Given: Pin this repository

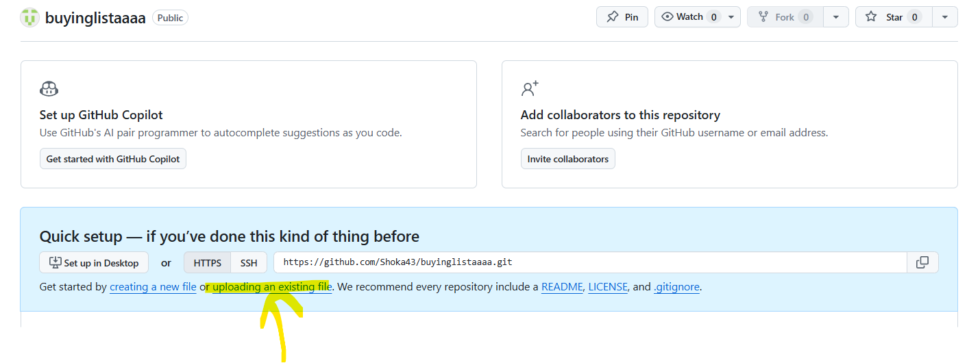Looking at the screenshot, I should click(622, 17).
